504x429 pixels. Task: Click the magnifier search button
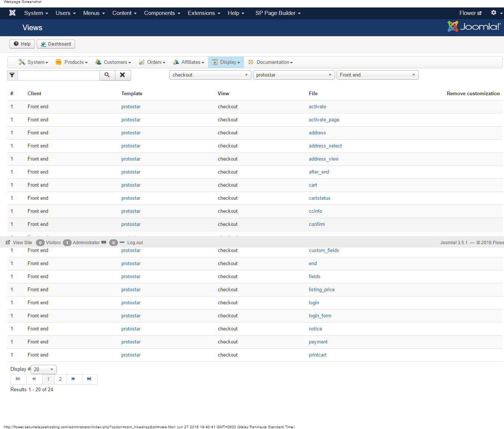[x=107, y=75]
